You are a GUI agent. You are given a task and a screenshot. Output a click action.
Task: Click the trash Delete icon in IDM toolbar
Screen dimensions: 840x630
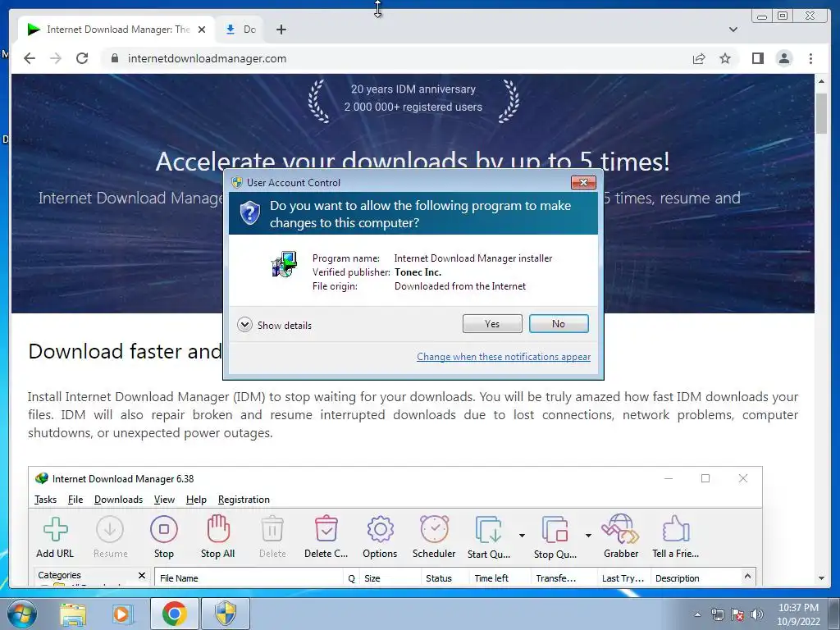tap(272, 529)
